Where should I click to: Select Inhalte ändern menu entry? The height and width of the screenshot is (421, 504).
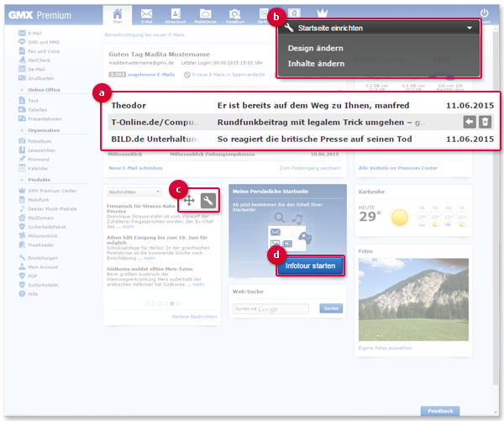[x=316, y=64]
